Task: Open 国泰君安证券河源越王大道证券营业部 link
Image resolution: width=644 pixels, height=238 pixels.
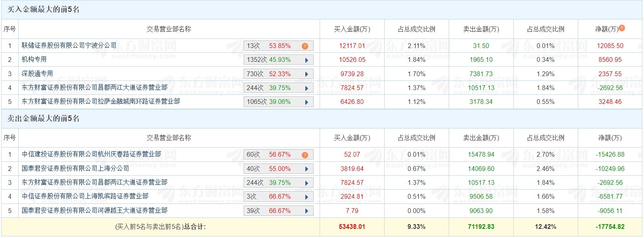Action: tap(95, 211)
